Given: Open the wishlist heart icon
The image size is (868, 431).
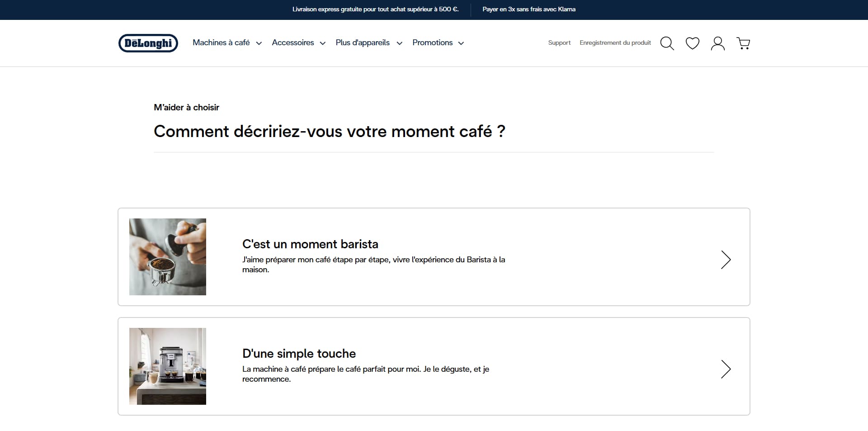Looking at the screenshot, I should [692, 43].
